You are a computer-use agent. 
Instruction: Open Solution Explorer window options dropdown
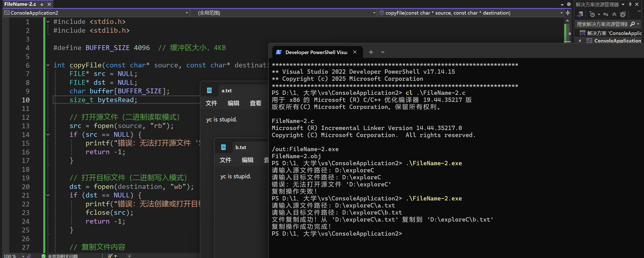pos(623,5)
